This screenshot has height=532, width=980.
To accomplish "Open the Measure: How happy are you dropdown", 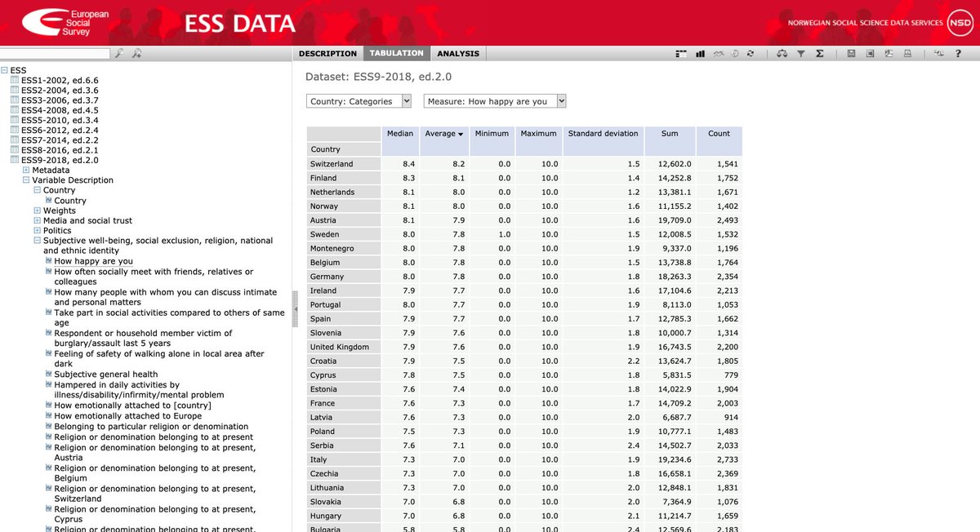I will (495, 101).
